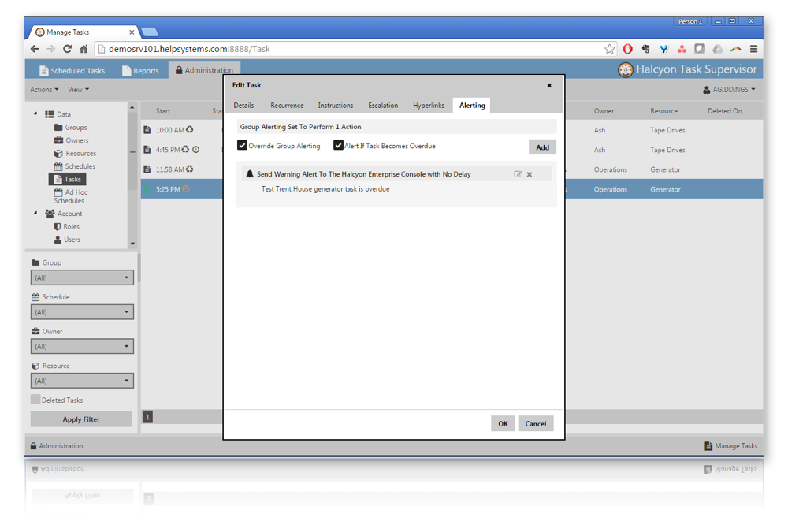Click the Halcyon Task Supervisor logo

point(625,70)
